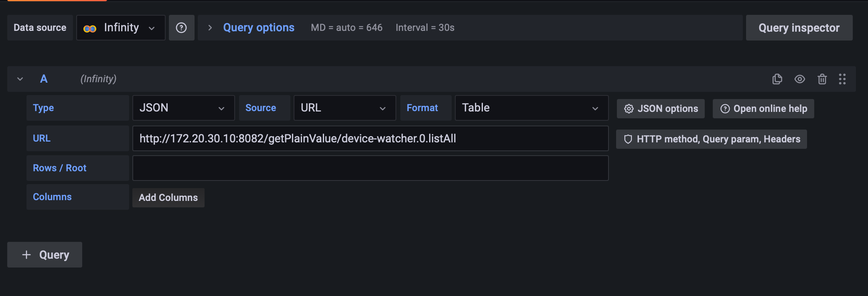This screenshot has height=296, width=868.
Task: Open the Query inspector
Action: coord(799,28)
